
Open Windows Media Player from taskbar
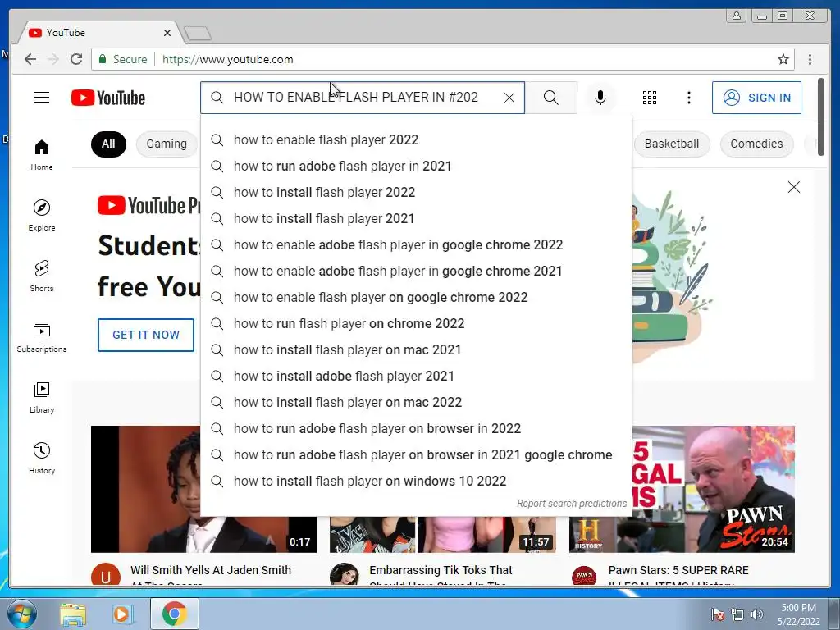121,614
